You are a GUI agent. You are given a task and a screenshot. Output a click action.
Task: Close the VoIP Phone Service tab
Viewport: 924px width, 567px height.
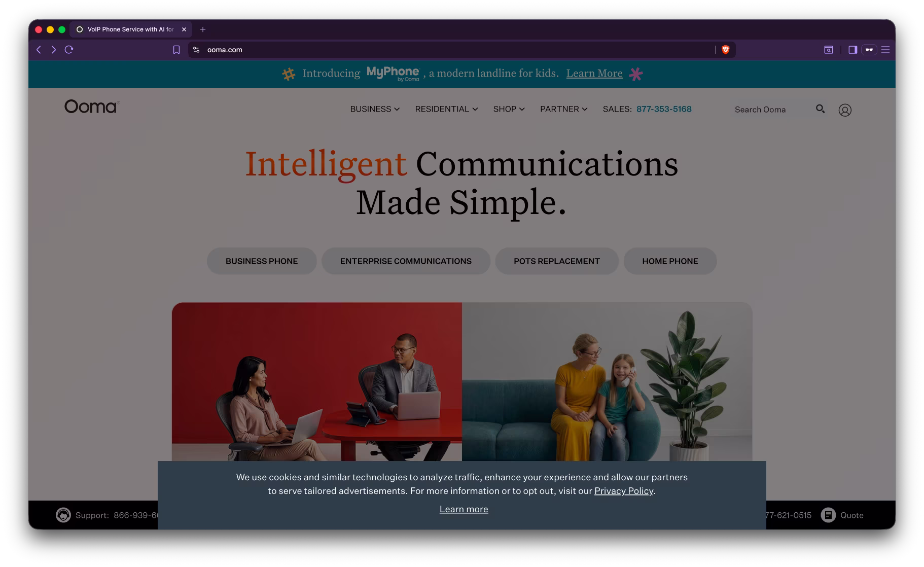click(x=184, y=29)
